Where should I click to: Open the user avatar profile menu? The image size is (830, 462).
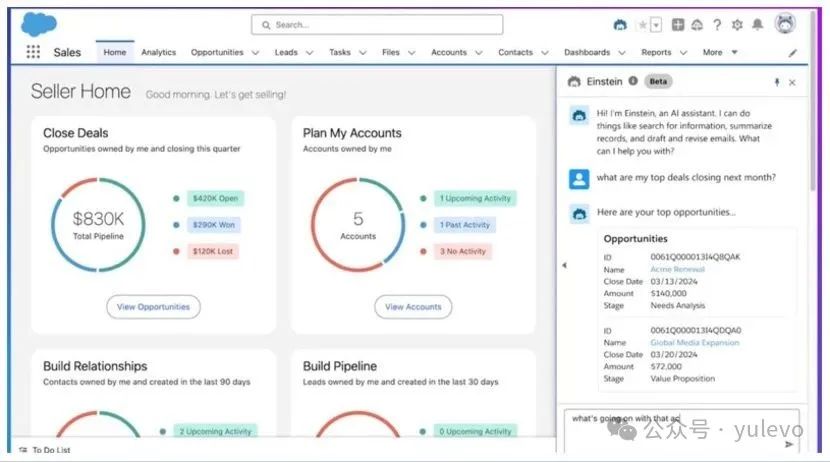785,24
